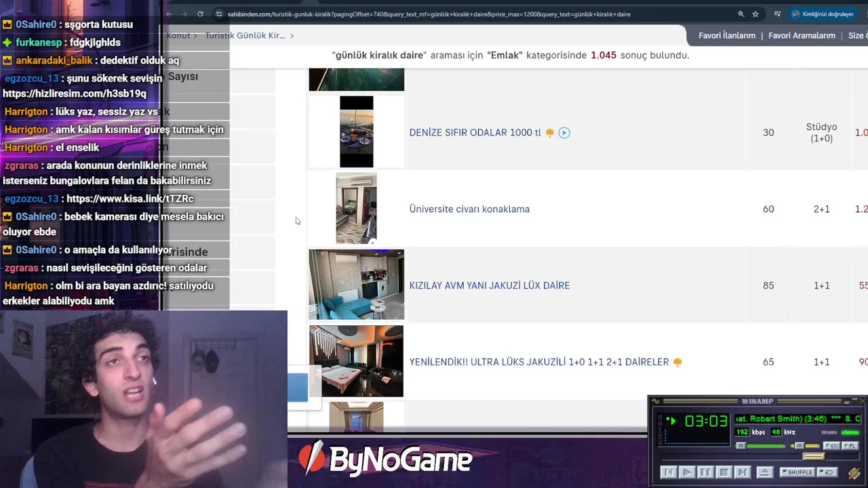
Task: Open listing YENİLENDİK!! ULTRA LÜKS JAKUZİLİ
Action: [x=539, y=363]
